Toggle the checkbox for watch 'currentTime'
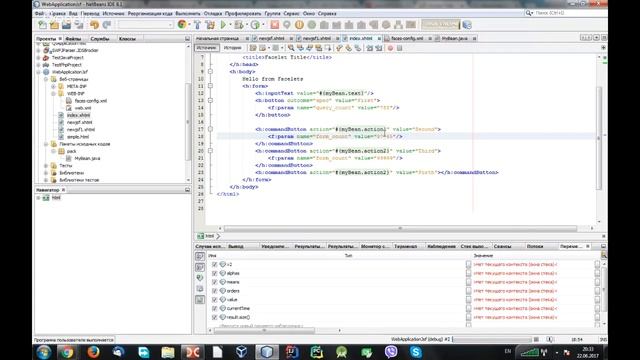Viewport: 640px width, 360px height. tap(214, 309)
